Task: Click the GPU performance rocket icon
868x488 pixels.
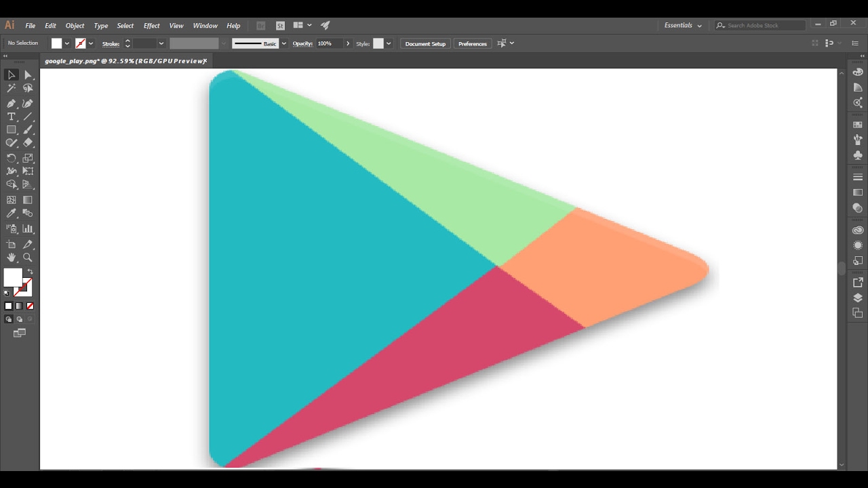Action: pos(325,25)
